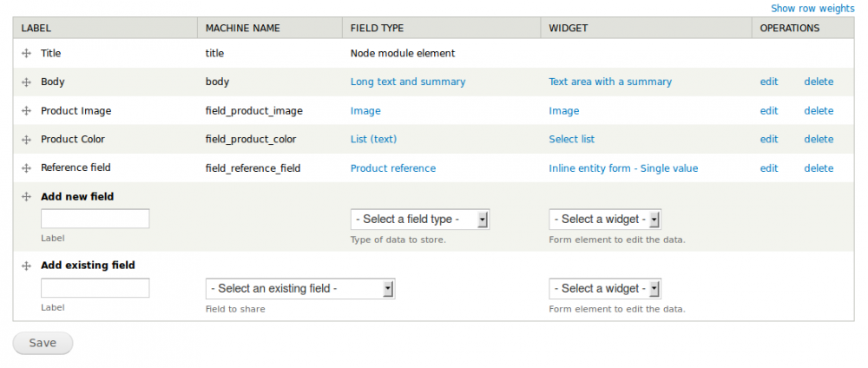Screen dimensions: 868x368
Task: Click the drag handle beside Body row
Action: pyautogui.click(x=26, y=82)
